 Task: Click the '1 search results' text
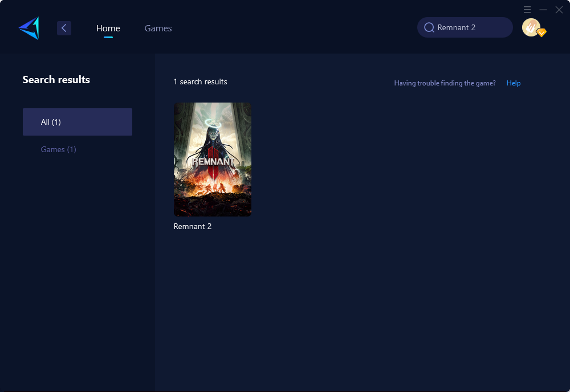[200, 81]
